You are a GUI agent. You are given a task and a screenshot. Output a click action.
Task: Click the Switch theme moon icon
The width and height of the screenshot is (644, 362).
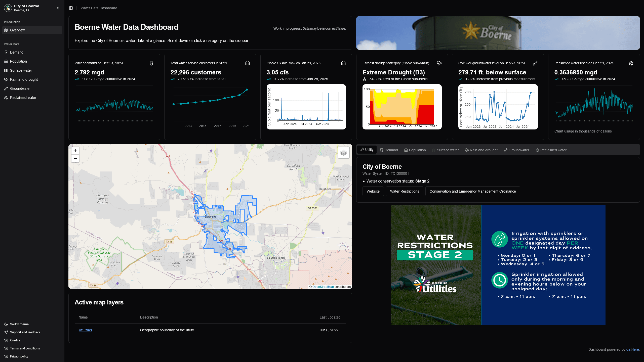point(6,324)
